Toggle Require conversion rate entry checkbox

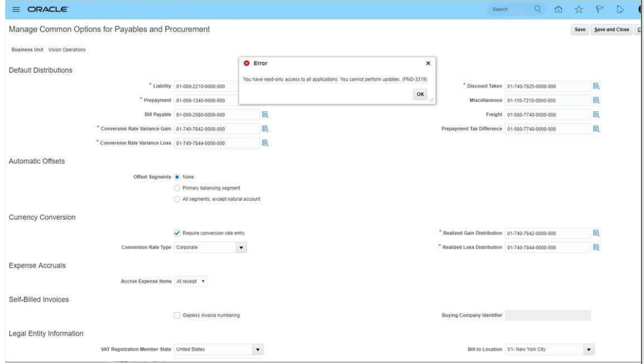point(177,233)
